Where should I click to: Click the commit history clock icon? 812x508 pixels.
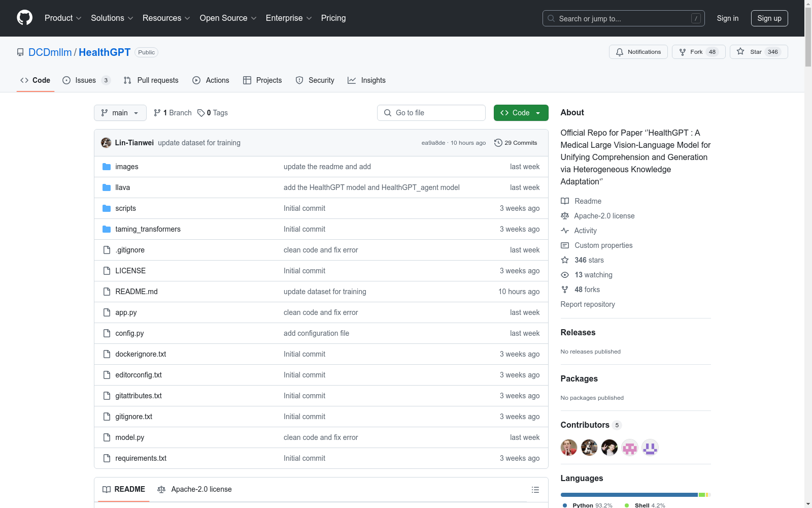(498, 143)
